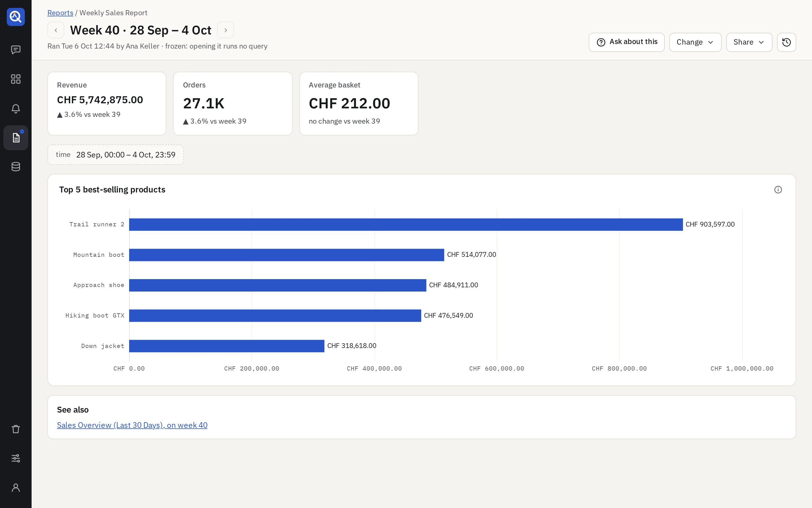Click 'Top 5 best-selling products' title

(x=112, y=190)
